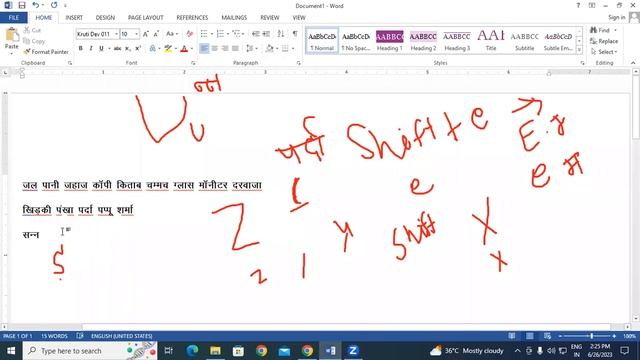The width and height of the screenshot is (640, 360).
Task: Open the FILE tab
Action: click(x=14, y=18)
